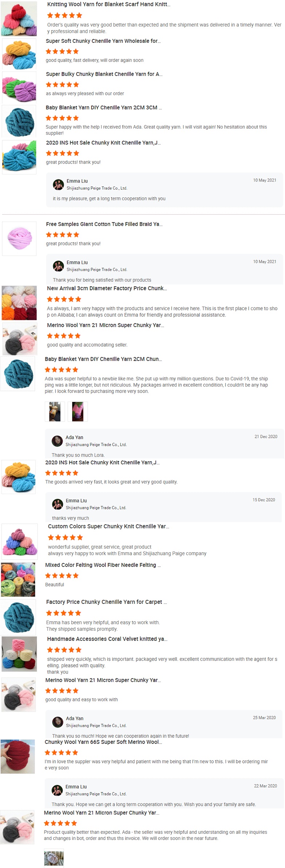
Task: Open Super Soft Chunky Chenille Yarn Wholesale link
Action: (103, 41)
